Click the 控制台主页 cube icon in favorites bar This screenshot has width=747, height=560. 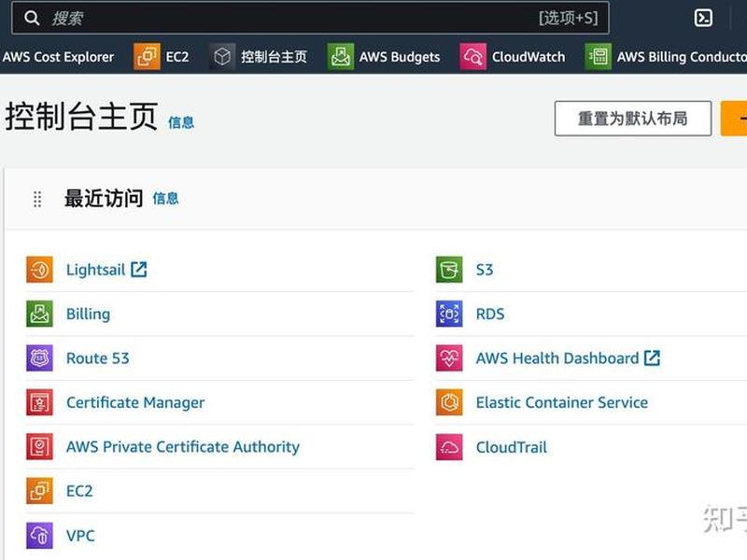tap(222, 57)
